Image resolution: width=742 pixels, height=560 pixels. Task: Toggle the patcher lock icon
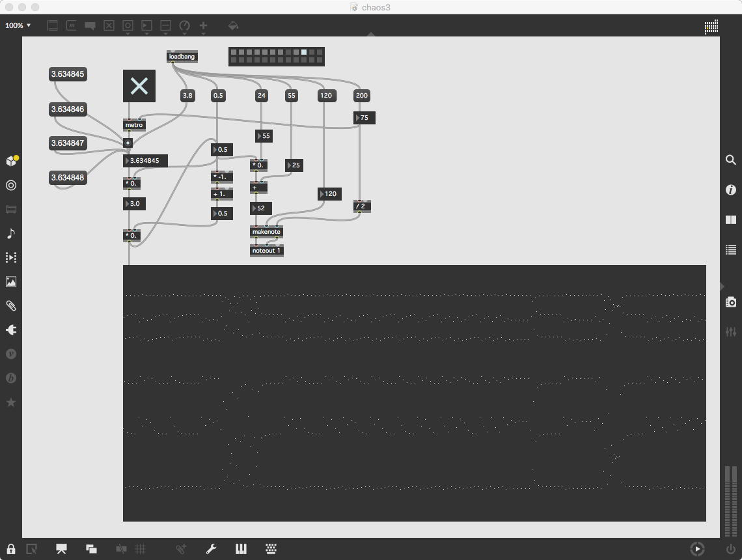pyautogui.click(x=11, y=549)
